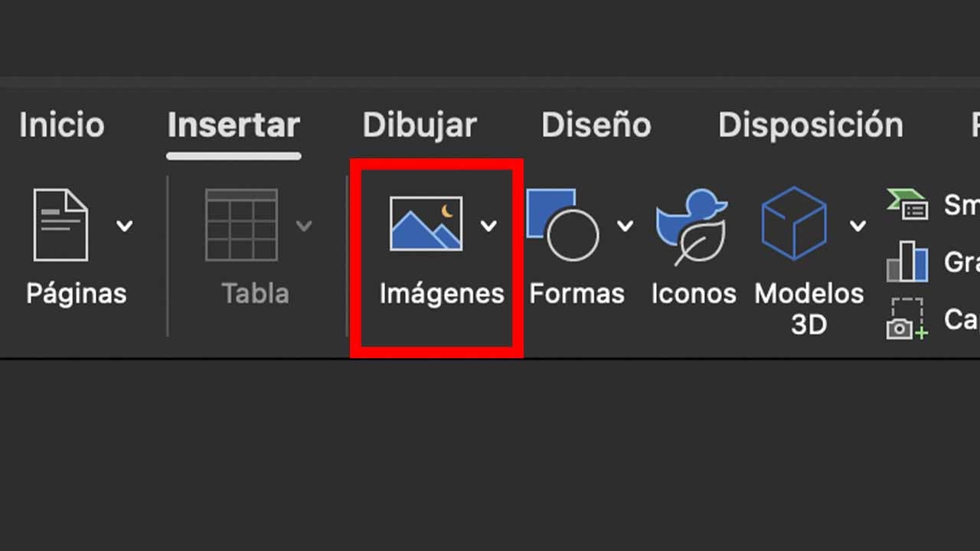The image size is (980, 551).
Task: Click the Páginas page icon
Action: tap(61, 223)
